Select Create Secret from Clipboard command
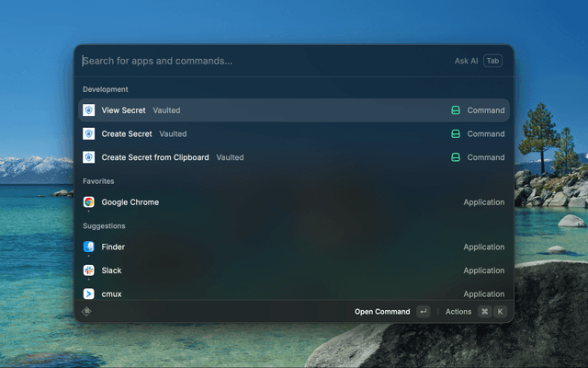588x368 pixels. [x=294, y=157]
